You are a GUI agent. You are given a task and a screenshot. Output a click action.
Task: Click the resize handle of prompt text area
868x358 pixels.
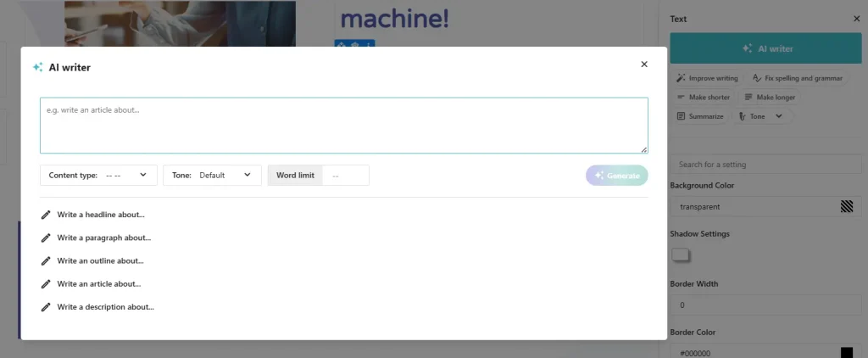point(644,149)
